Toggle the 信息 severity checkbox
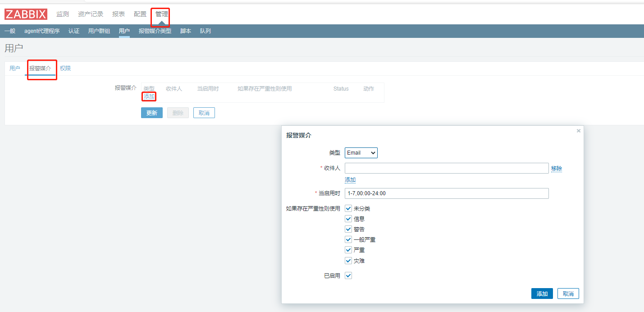The width and height of the screenshot is (644, 312). (348, 219)
